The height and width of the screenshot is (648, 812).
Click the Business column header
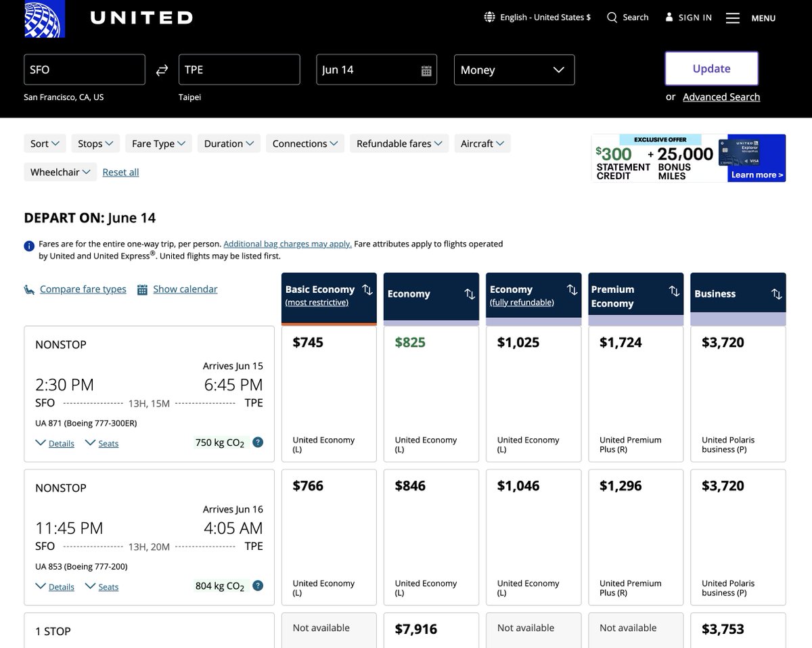pos(738,298)
